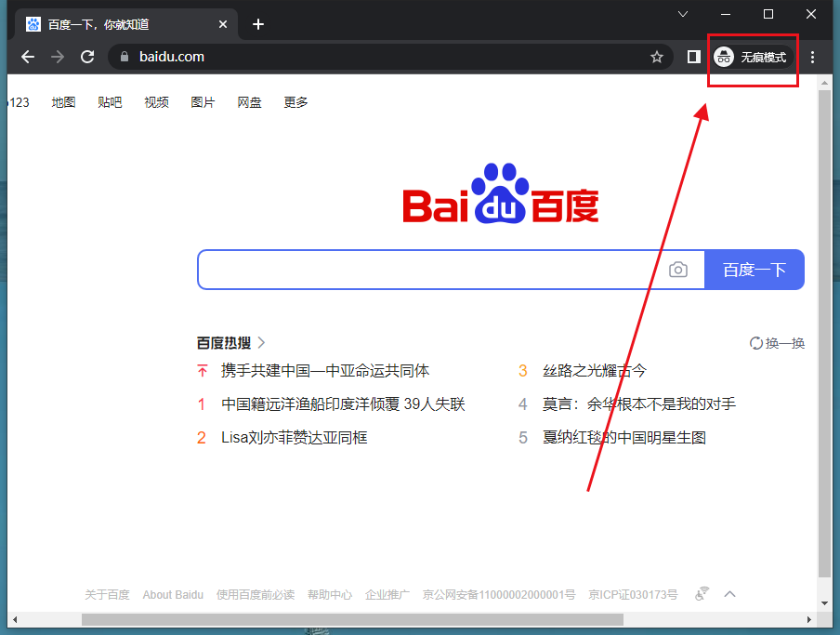The width and height of the screenshot is (840, 635).
Task: Expand 百度热搜 via its chevron
Action: click(x=261, y=343)
